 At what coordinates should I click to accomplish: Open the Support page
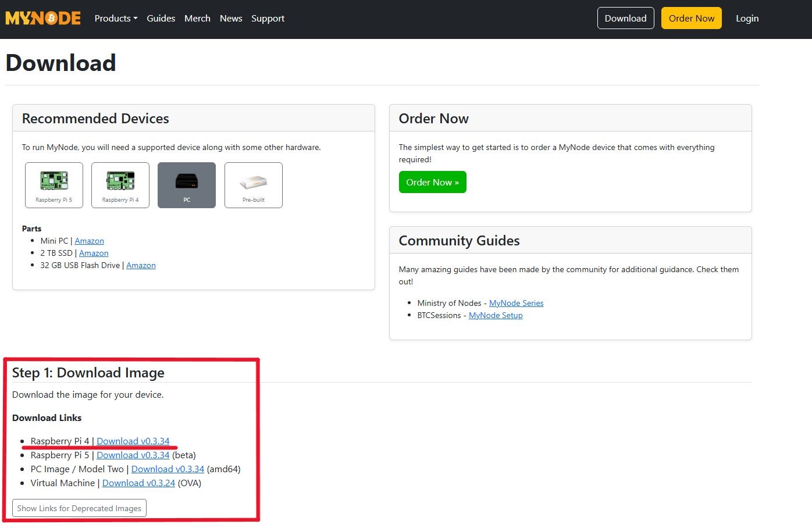coord(268,18)
